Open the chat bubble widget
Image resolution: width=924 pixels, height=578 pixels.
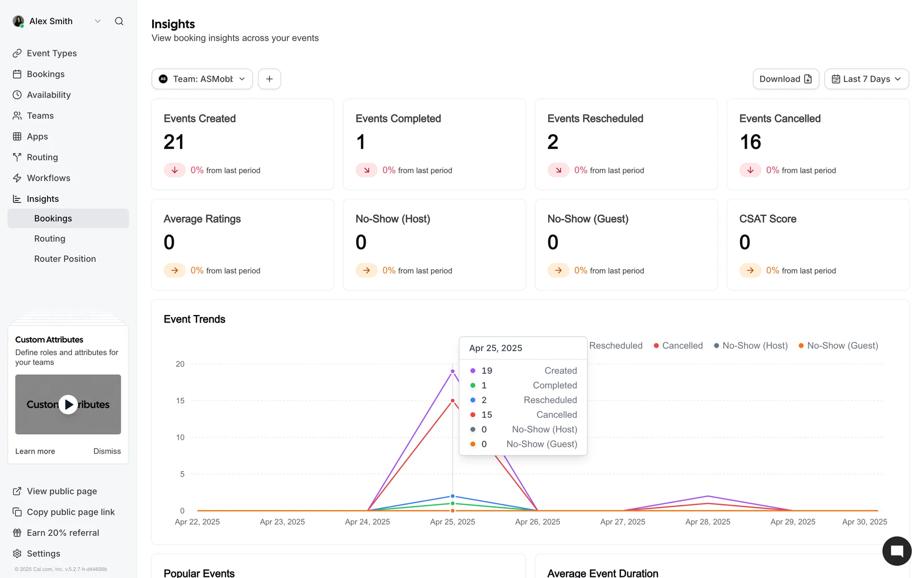point(897,551)
